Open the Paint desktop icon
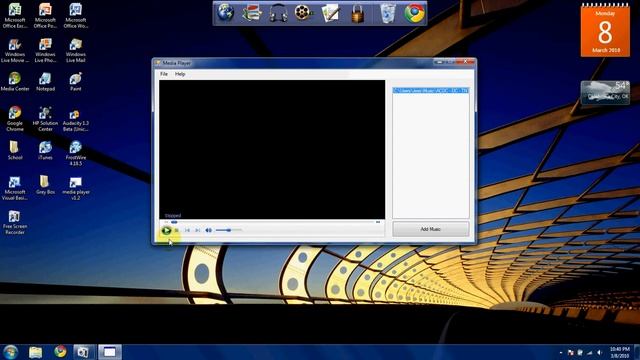Viewport: 640px width, 360px height. coord(76,82)
